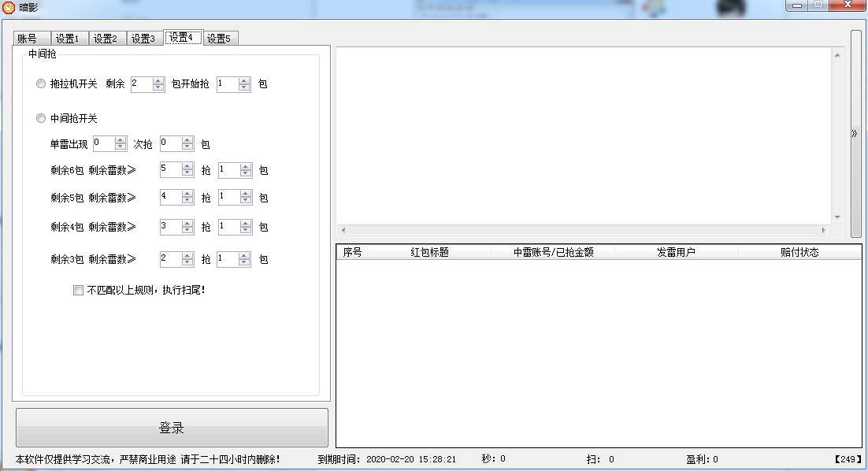Open the 设置5 tab

tap(221, 38)
